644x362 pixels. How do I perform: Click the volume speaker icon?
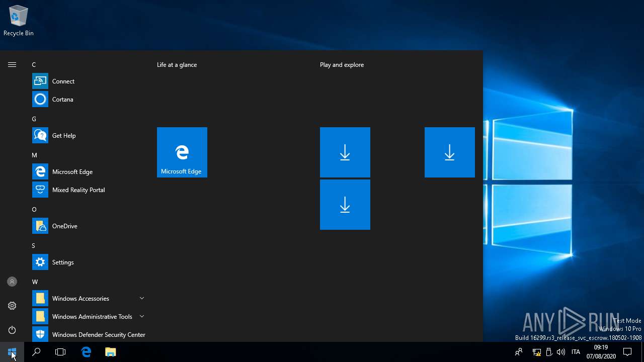coord(561,352)
